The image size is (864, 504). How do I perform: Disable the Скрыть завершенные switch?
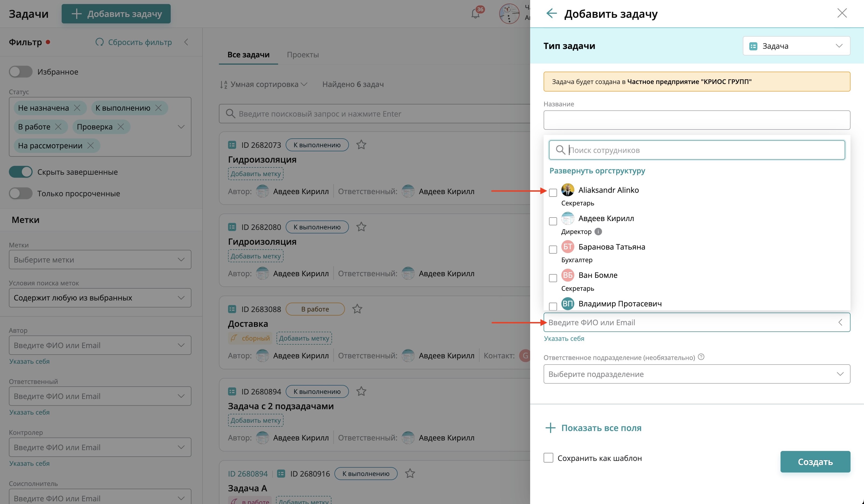pyautogui.click(x=20, y=172)
